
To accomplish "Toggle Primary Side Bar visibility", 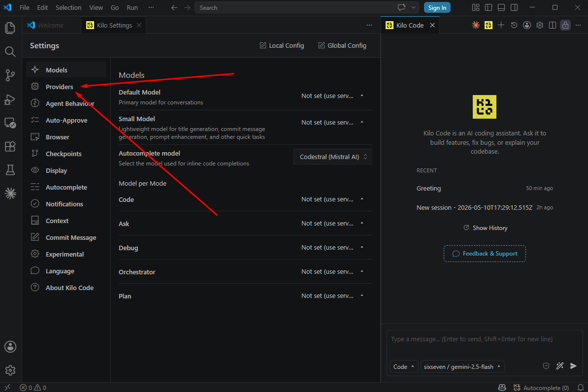I will pos(488,7).
